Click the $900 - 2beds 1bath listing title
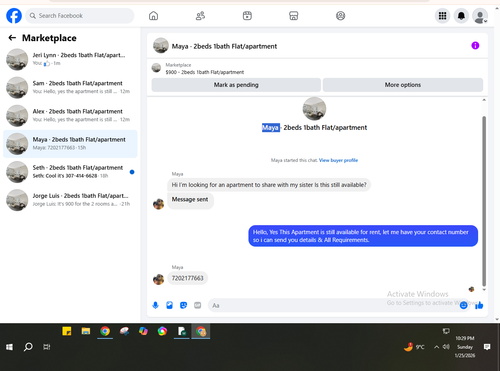The width and height of the screenshot is (500, 371). [205, 72]
